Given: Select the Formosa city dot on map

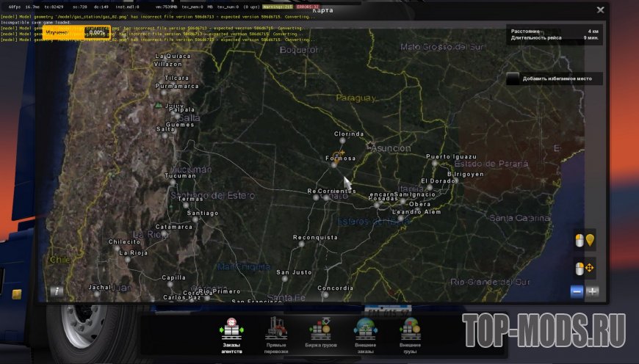Looking at the screenshot, I should pyautogui.click(x=334, y=165).
